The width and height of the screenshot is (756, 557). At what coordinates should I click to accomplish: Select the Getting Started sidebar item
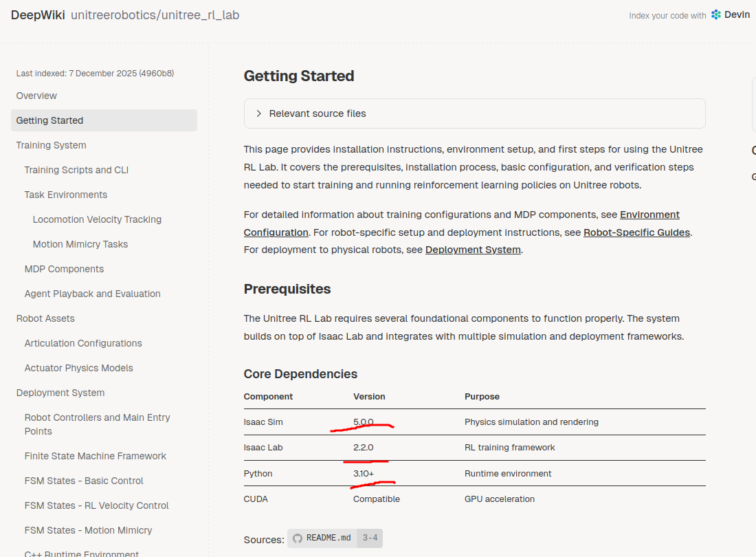click(x=104, y=120)
